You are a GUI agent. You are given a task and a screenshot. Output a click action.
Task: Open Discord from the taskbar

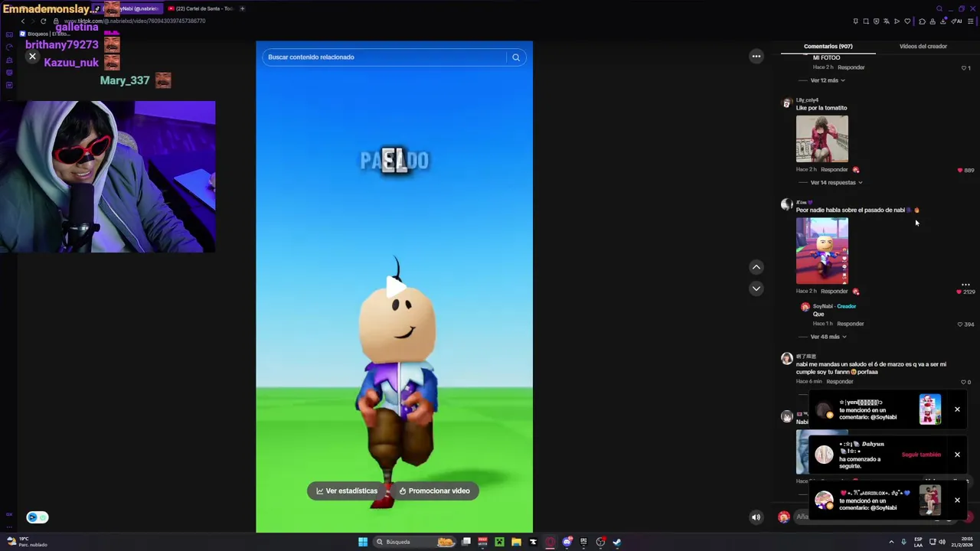(x=567, y=542)
